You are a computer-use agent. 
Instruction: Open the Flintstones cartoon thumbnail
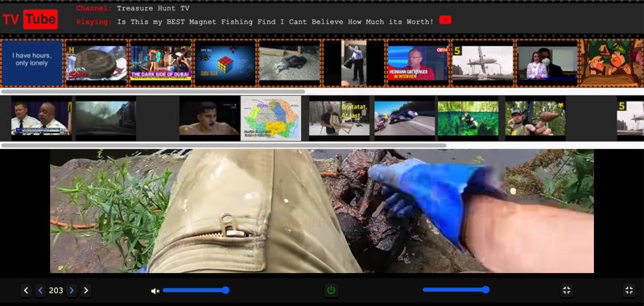tap(612, 63)
